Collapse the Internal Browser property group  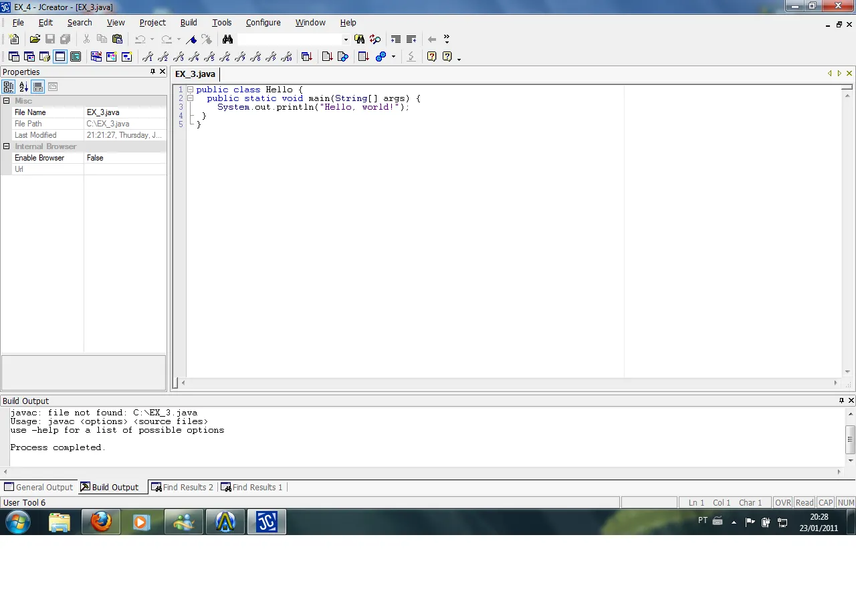7,146
